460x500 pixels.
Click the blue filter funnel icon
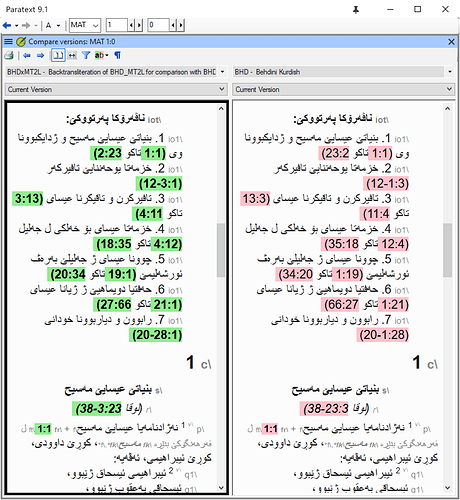(86, 55)
